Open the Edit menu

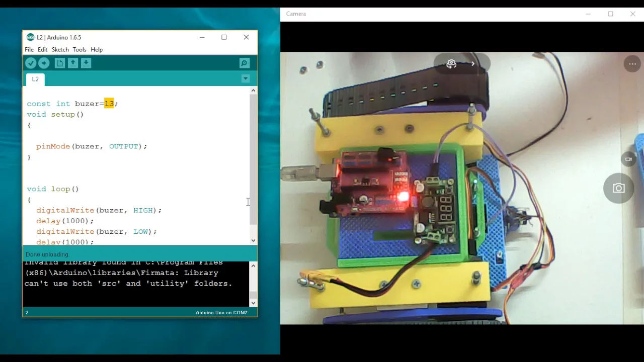[42, 50]
